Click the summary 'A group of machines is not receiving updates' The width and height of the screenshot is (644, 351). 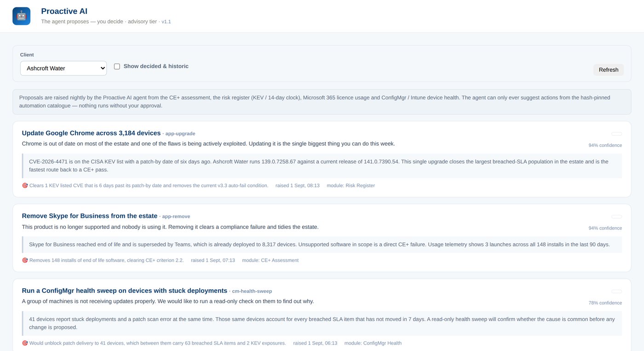click(168, 301)
